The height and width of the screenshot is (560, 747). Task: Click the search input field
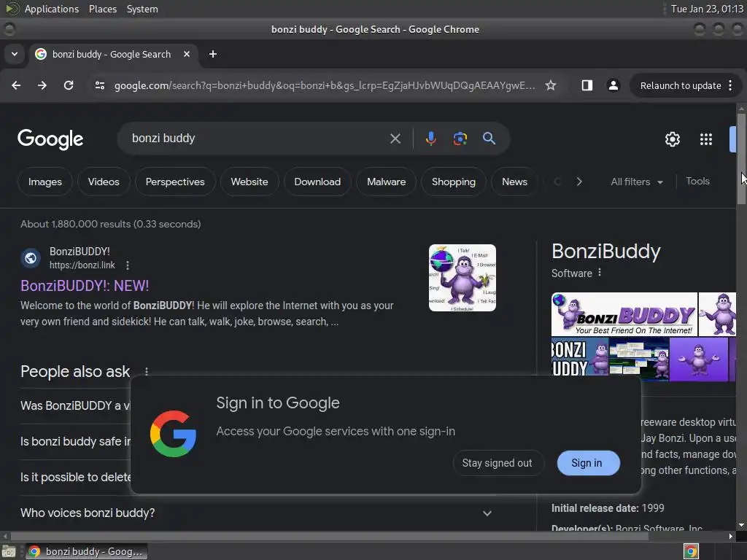[258, 139]
